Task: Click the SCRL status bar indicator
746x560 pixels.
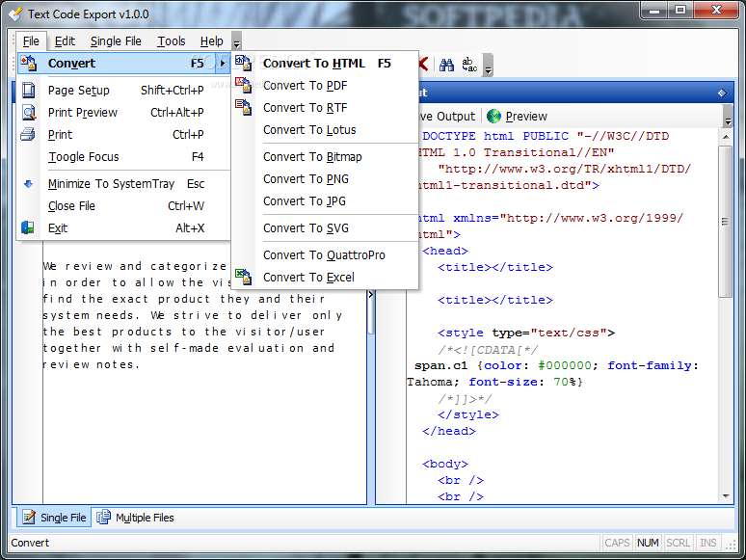Action: click(x=678, y=543)
